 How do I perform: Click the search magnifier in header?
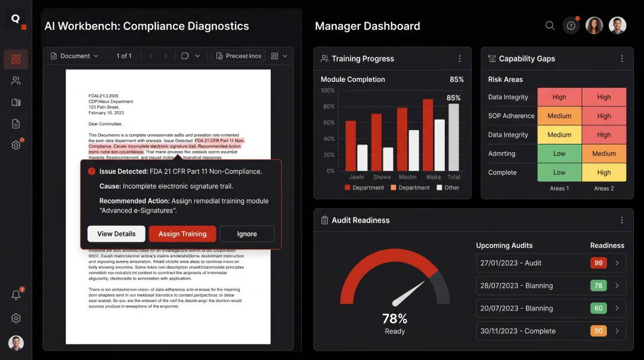point(550,26)
